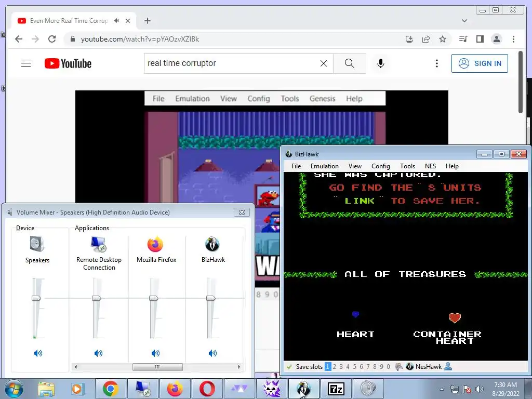Click the Chrome address bar URL
Image resolution: width=532 pixels, height=399 pixels.
click(140, 39)
